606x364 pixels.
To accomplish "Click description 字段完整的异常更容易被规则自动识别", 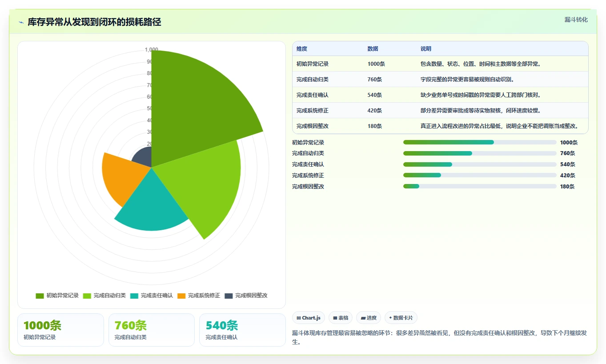I will [467, 80].
